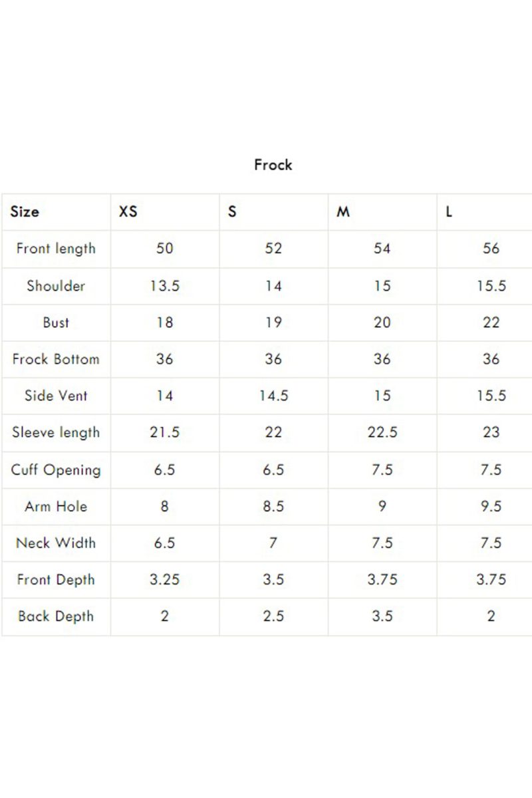Select the Shoulder row label
Image resolution: width=532 pixels, height=798 pixels.
pos(56,286)
